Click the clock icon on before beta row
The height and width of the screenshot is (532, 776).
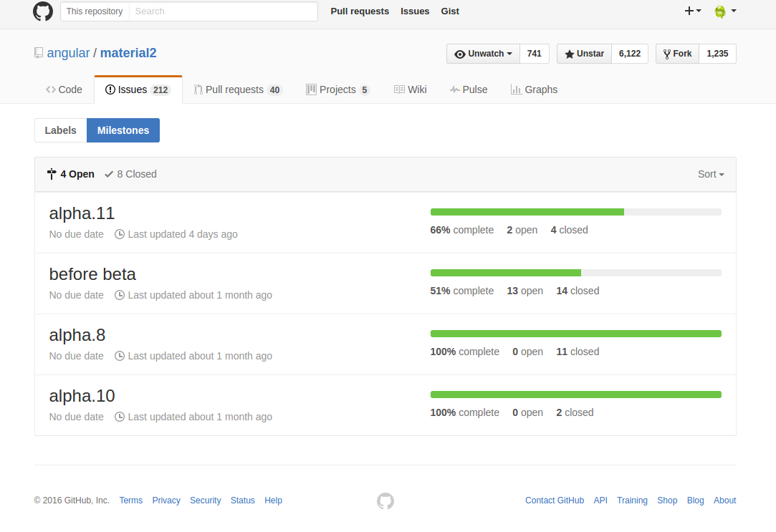point(119,295)
